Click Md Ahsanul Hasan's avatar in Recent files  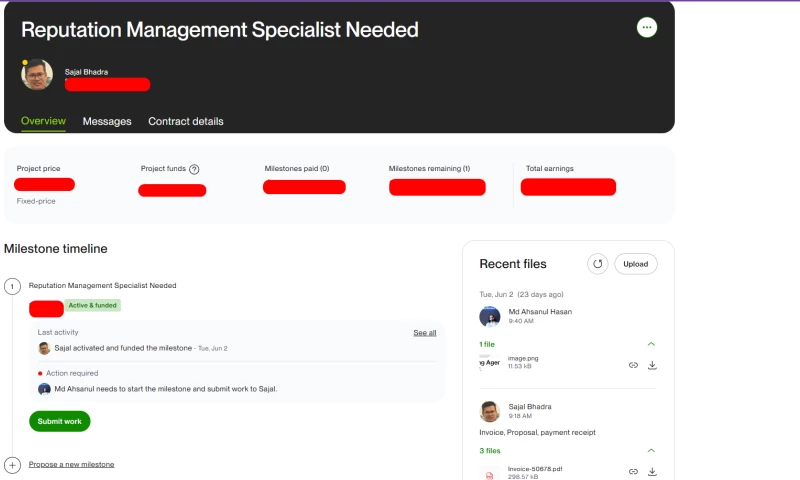tap(490, 316)
